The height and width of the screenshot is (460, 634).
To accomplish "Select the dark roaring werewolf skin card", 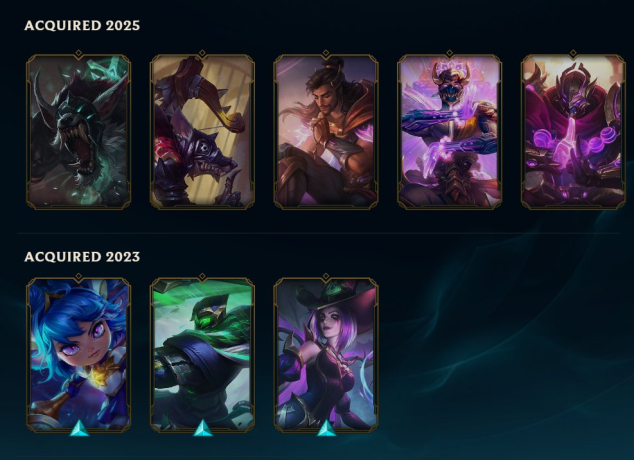I will 78,132.
